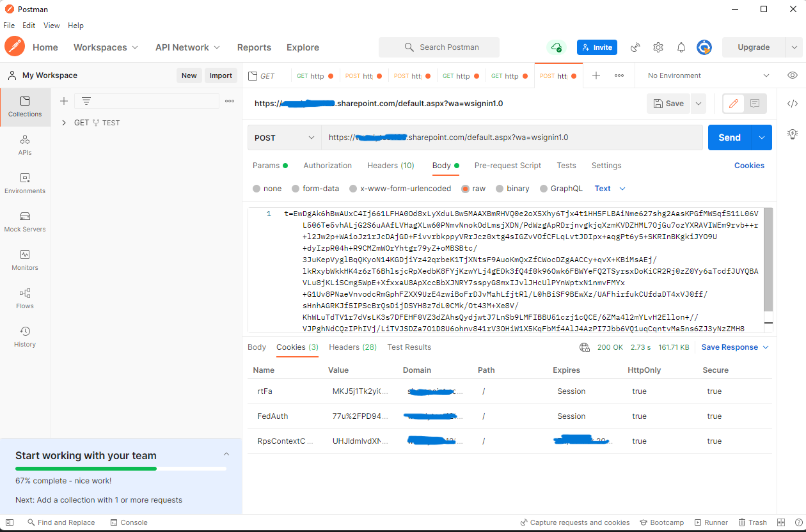Open the Console in the status bar
The height and width of the screenshot is (532, 806).
pyautogui.click(x=128, y=522)
